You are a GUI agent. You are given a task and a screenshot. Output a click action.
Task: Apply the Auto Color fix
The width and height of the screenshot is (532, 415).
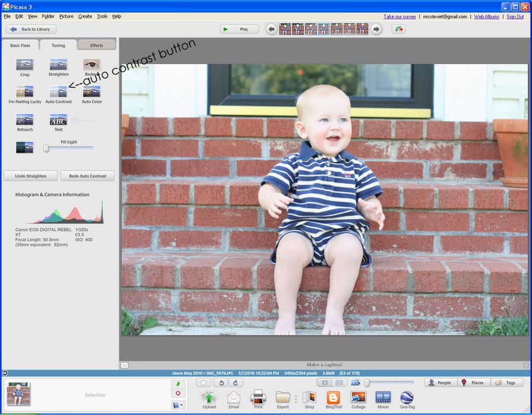click(x=91, y=92)
